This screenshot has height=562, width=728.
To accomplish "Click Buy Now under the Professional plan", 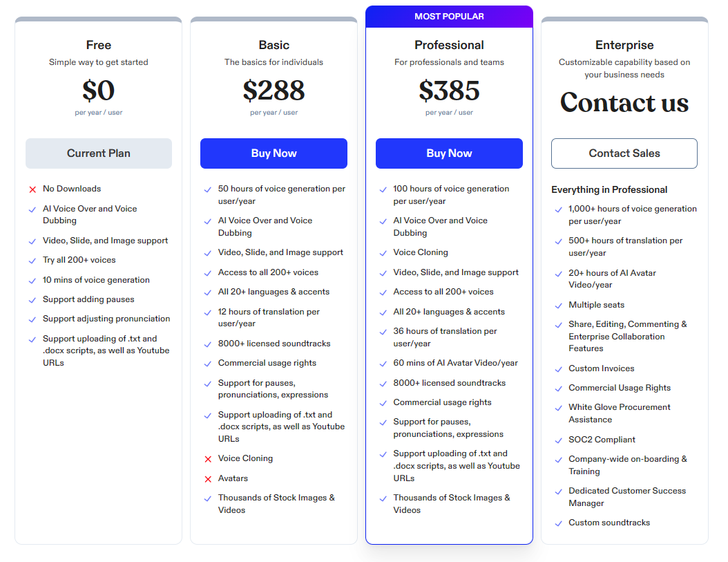I will 449,153.
